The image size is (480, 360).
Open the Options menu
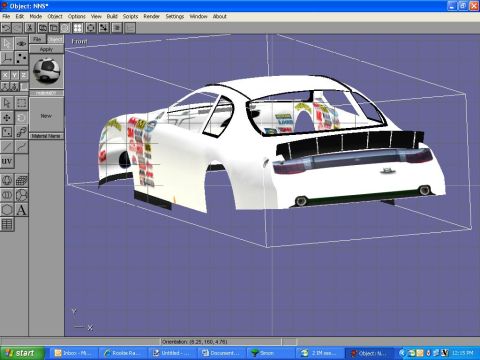[x=77, y=16]
